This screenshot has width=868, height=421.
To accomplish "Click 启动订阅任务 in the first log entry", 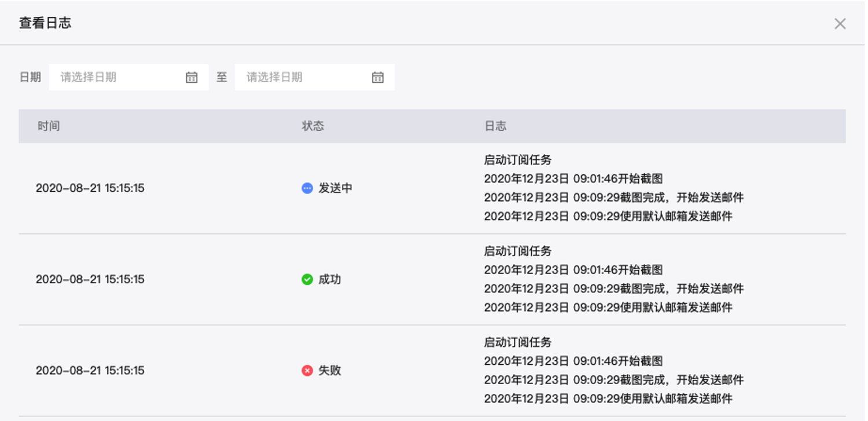I will tap(518, 160).
